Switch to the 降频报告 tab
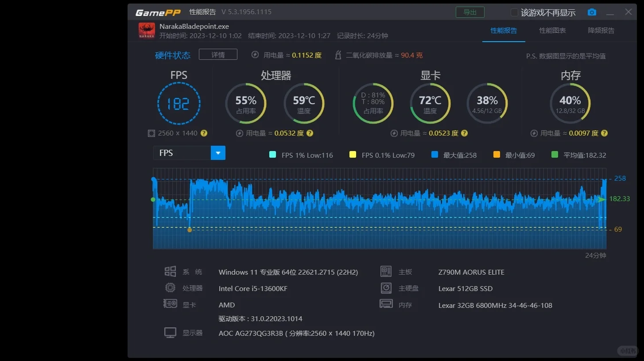This screenshot has height=361, width=644. point(601,31)
